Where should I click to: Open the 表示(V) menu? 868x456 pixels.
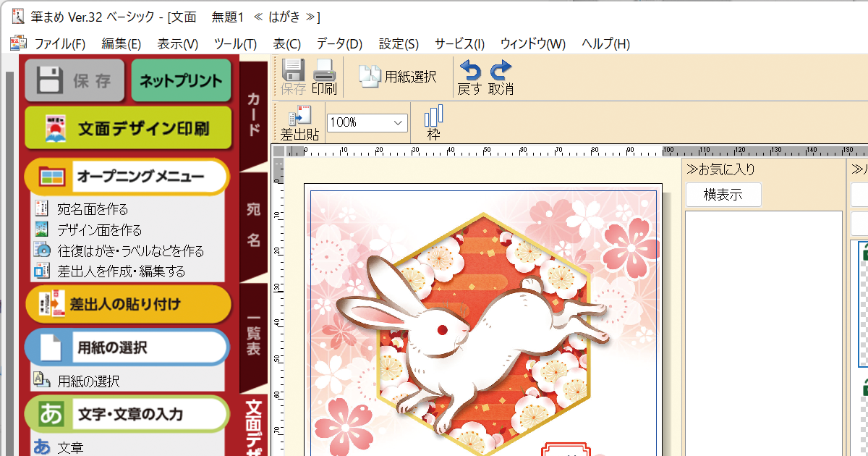coord(178,43)
